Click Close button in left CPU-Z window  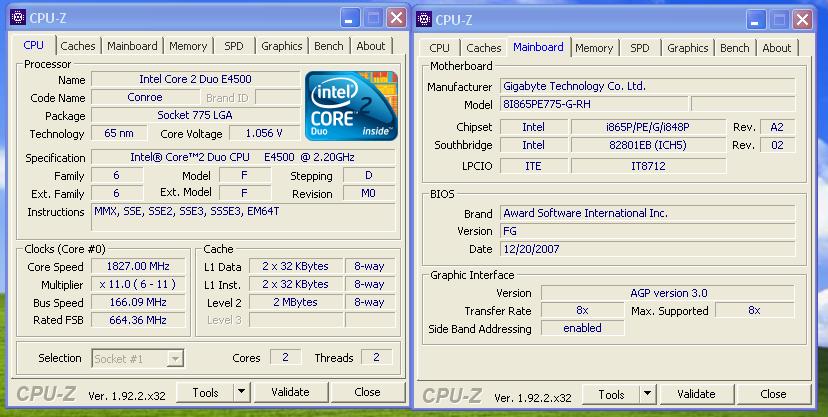tap(367, 392)
